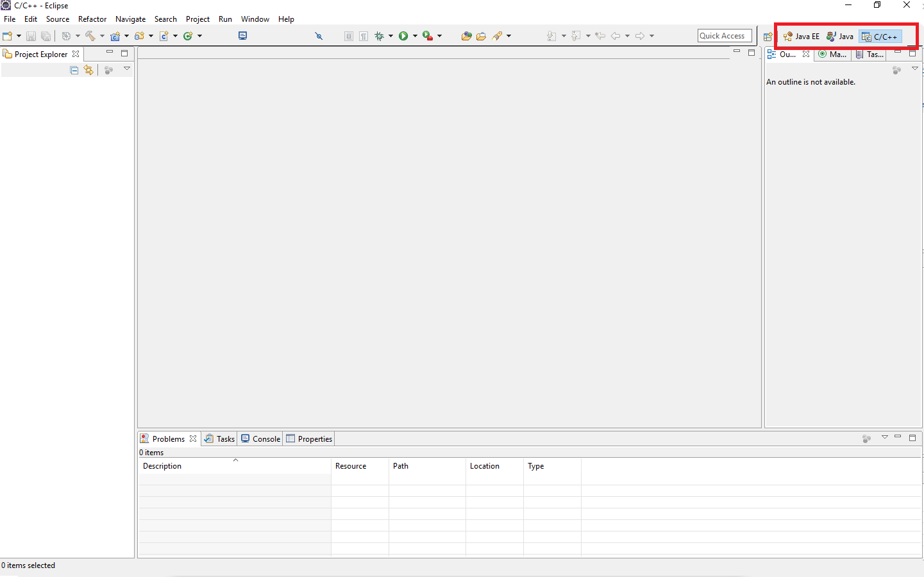Click the Debug bug icon

(380, 36)
